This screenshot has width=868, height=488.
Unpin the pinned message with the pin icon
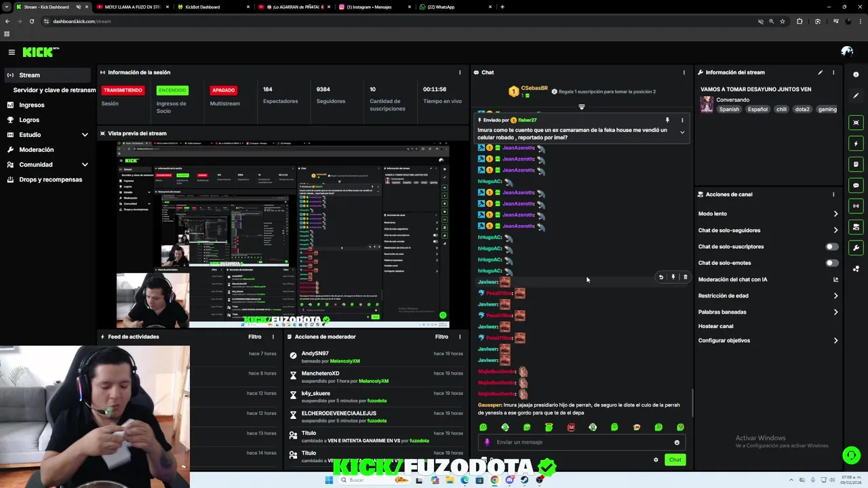click(667, 120)
